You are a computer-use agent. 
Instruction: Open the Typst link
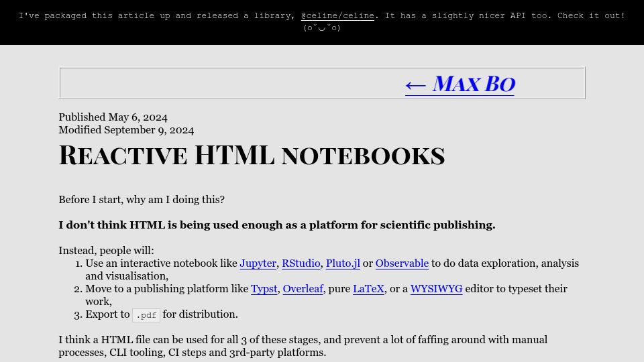[264, 289]
